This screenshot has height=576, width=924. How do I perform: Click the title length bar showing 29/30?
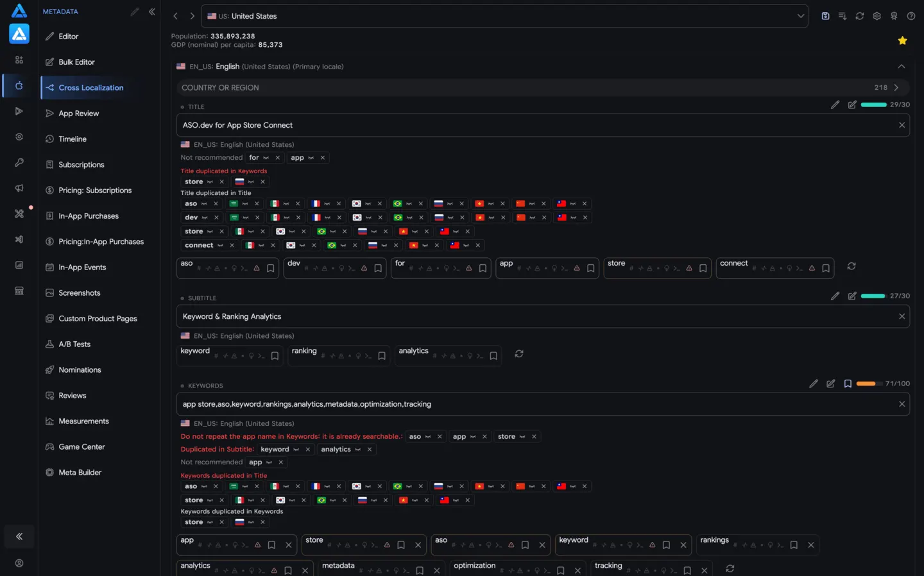873,105
